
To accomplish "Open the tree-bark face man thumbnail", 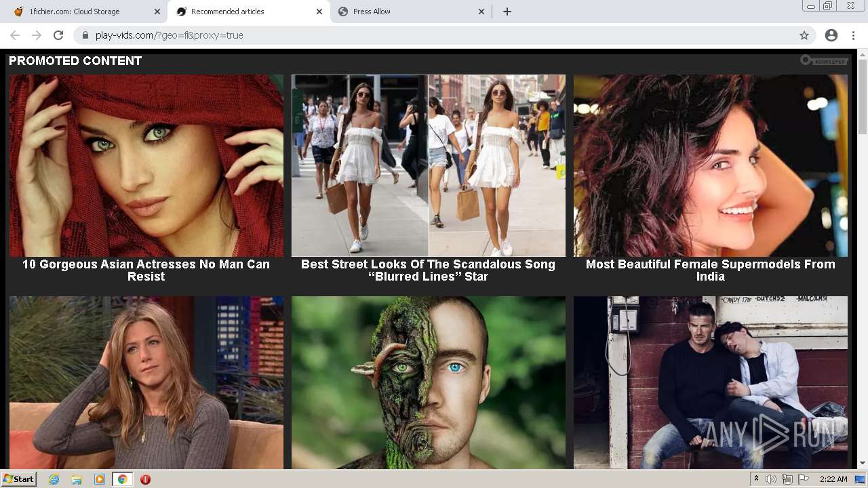I will [429, 382].
